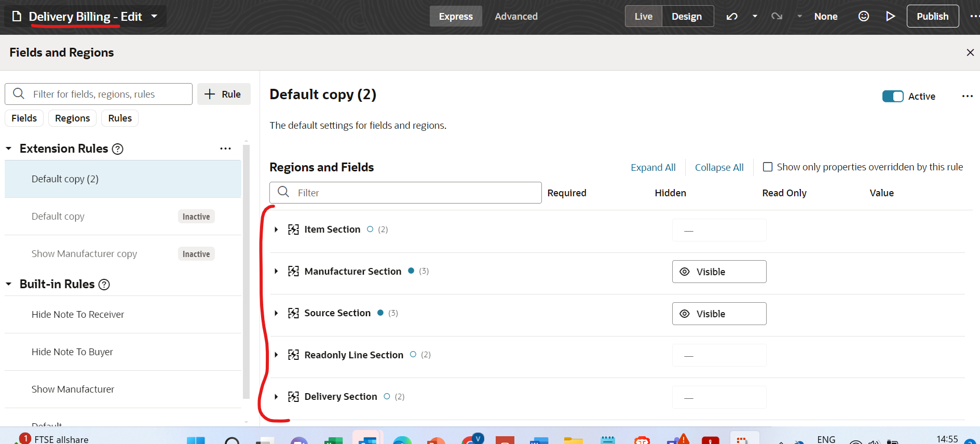Open Readonly Line Section hidden value field
Screen dimensions: 980x444
click(719, 355)
